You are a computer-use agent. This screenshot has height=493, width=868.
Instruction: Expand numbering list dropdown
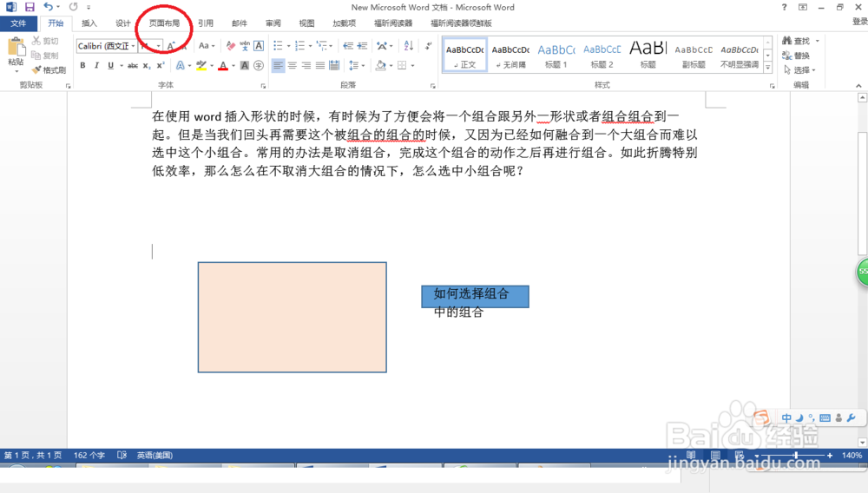coord(310,46)
